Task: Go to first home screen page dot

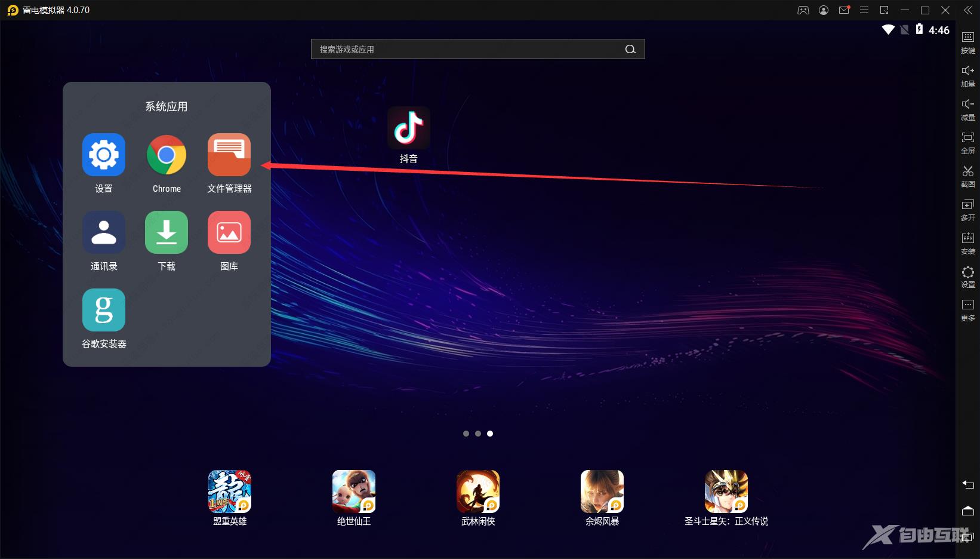Action: click(466, 434)
